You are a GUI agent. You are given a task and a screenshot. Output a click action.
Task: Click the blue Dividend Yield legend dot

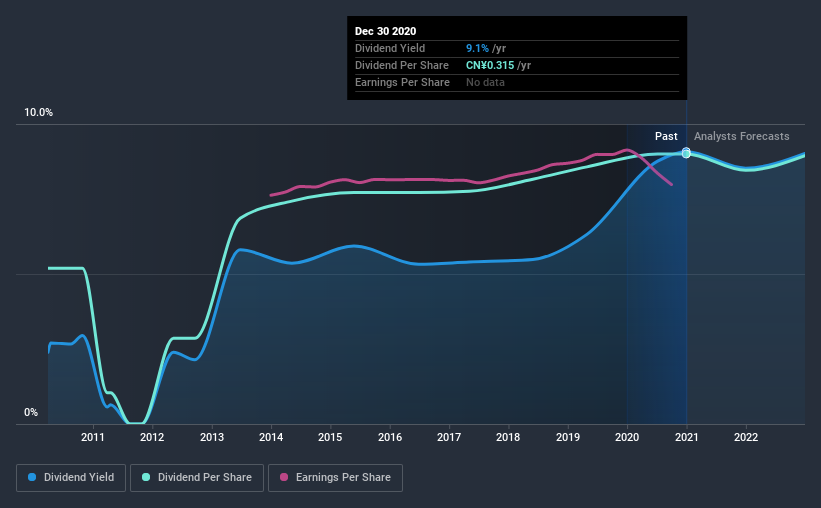click(x=32, y=477)
